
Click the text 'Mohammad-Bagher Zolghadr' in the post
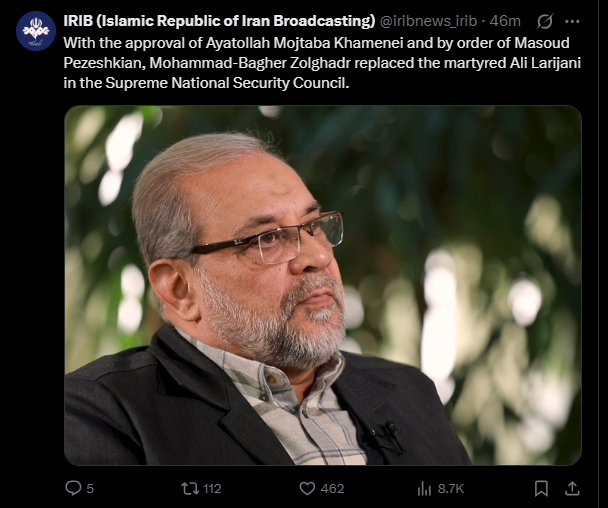coord(250,63)
